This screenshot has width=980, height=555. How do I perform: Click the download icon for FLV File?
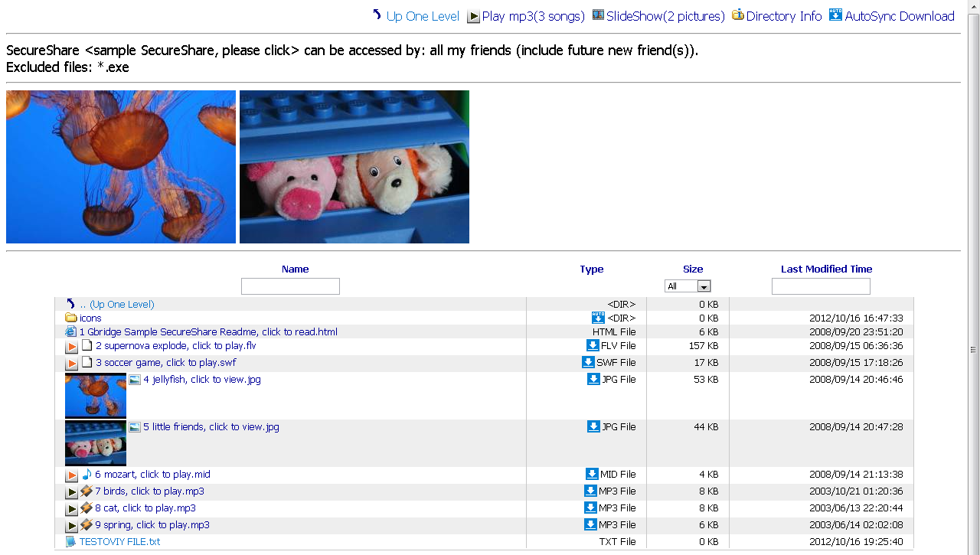(592, 345)
